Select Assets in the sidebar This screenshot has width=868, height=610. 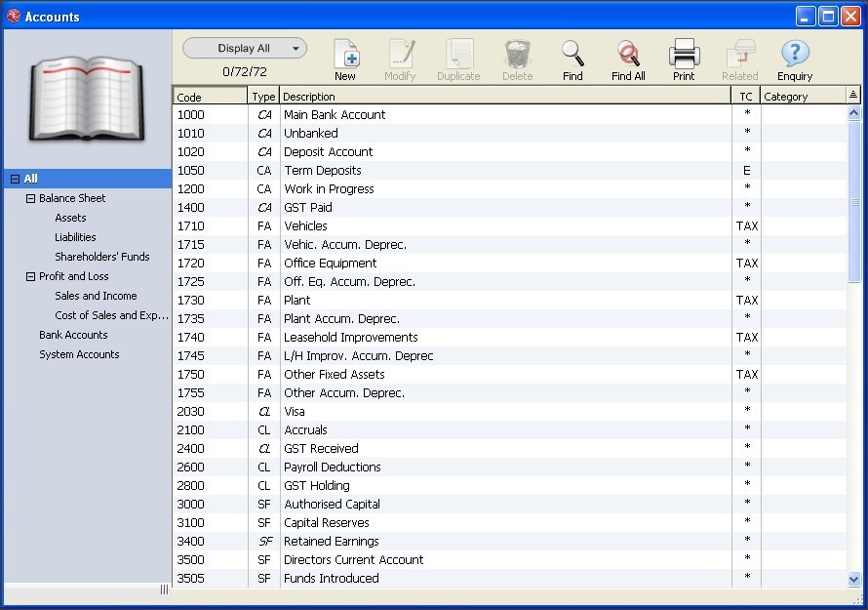point(68,218)
